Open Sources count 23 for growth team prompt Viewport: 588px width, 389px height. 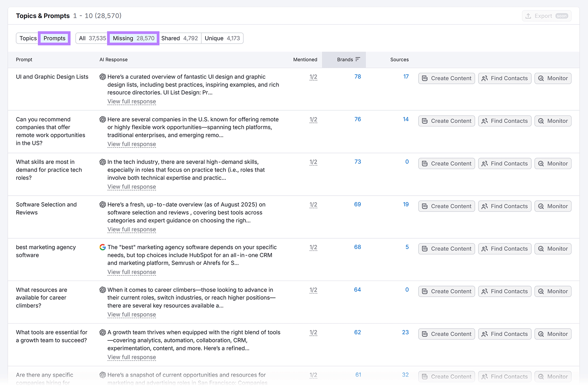coord(405,332)
